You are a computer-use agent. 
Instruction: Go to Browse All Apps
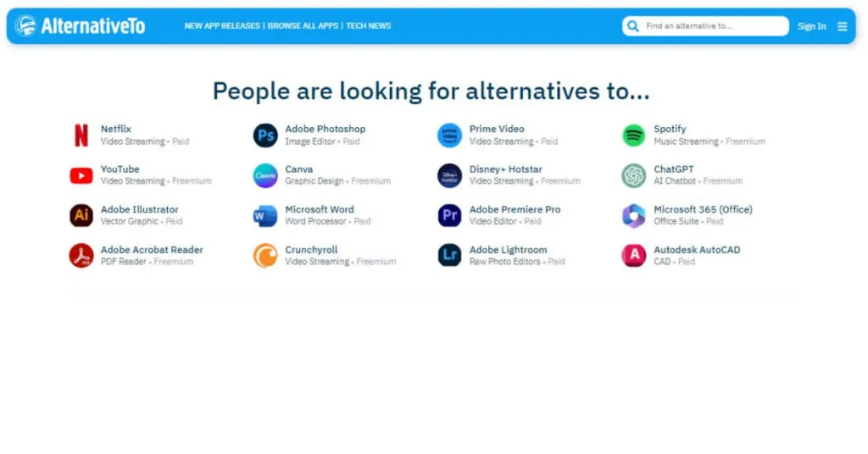[x=303, y=26]
